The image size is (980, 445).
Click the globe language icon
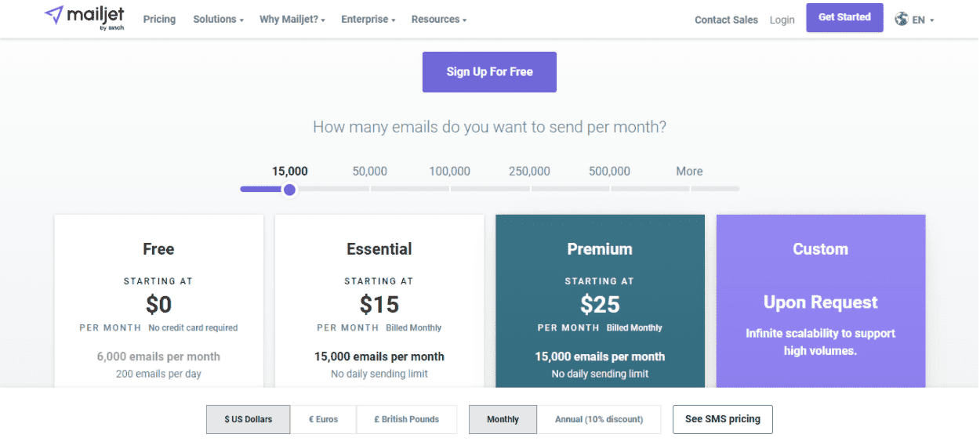[x=902, y=20]
